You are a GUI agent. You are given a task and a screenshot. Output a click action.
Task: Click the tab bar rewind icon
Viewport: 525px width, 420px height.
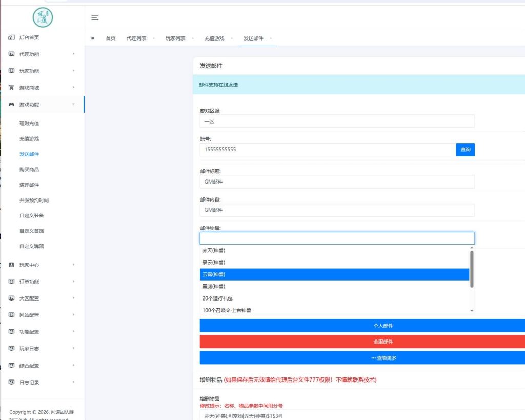click(93, 38)
